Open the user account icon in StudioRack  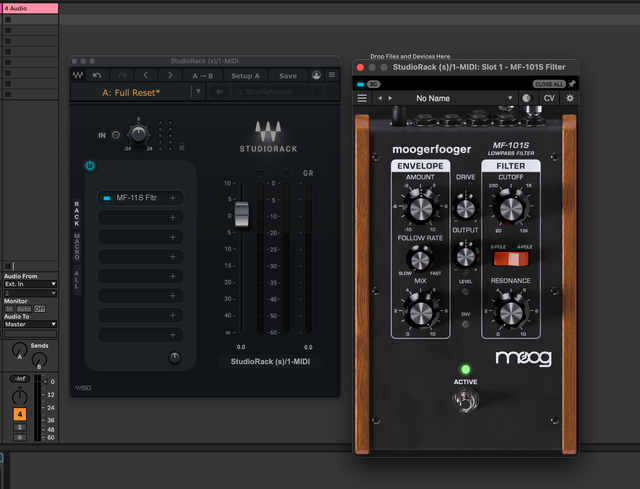[x=316, y=75]
